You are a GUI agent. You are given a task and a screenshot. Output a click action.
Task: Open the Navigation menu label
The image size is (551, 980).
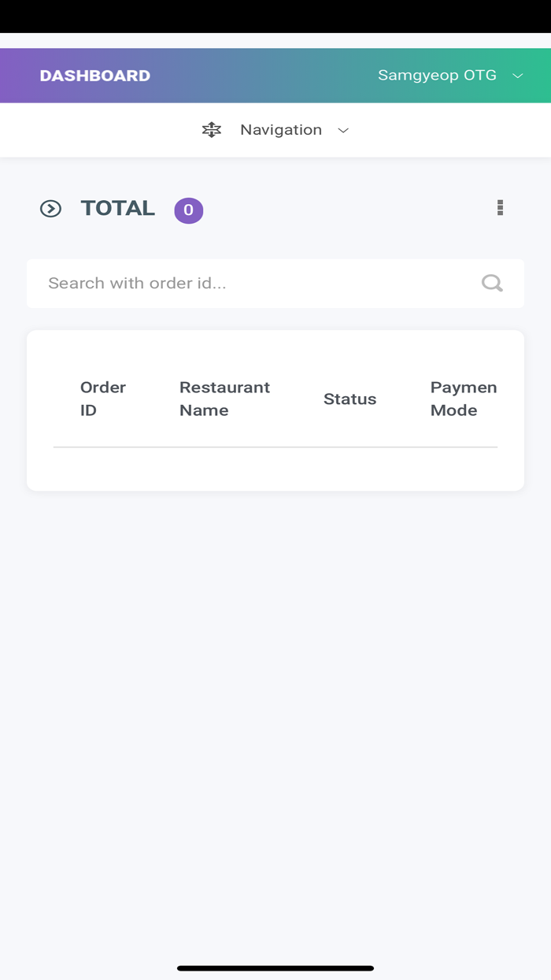281,130
